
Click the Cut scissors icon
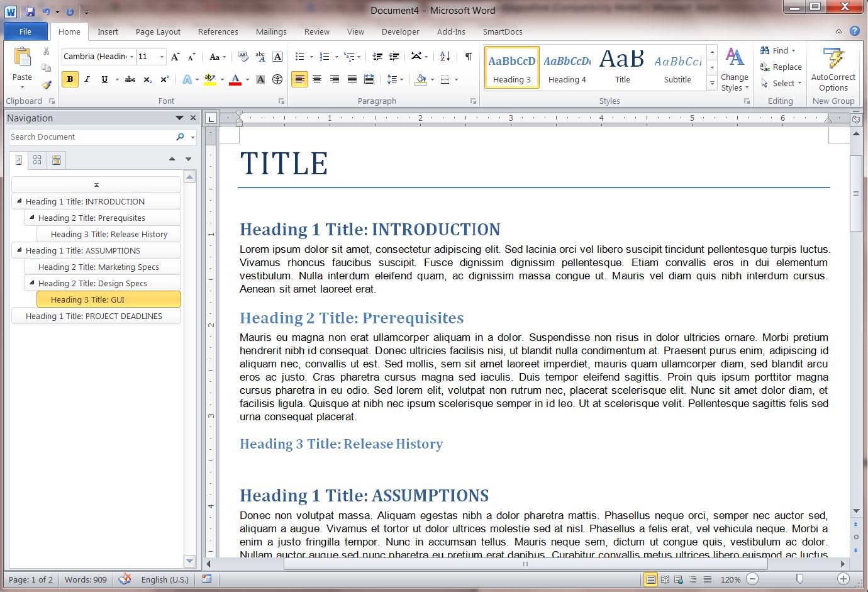click(46, 52)
